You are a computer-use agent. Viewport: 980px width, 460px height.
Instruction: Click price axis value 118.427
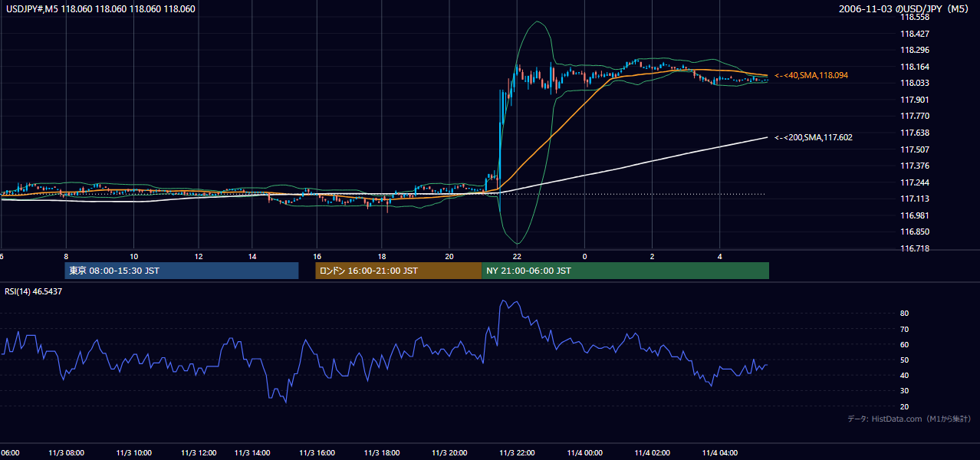coord(915,34)
